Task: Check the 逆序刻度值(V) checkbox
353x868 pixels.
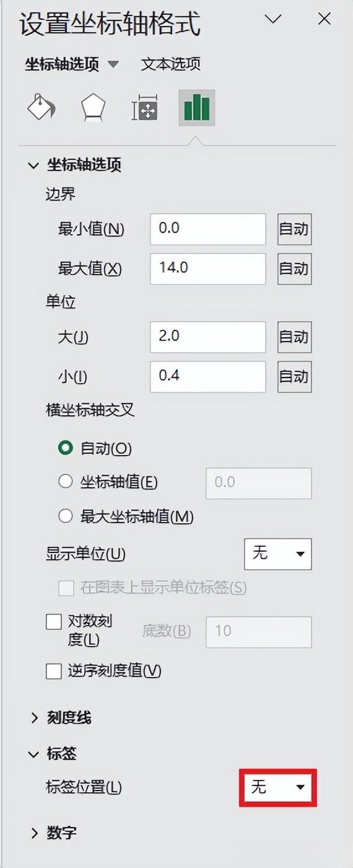Action: (x=54, y=670)
